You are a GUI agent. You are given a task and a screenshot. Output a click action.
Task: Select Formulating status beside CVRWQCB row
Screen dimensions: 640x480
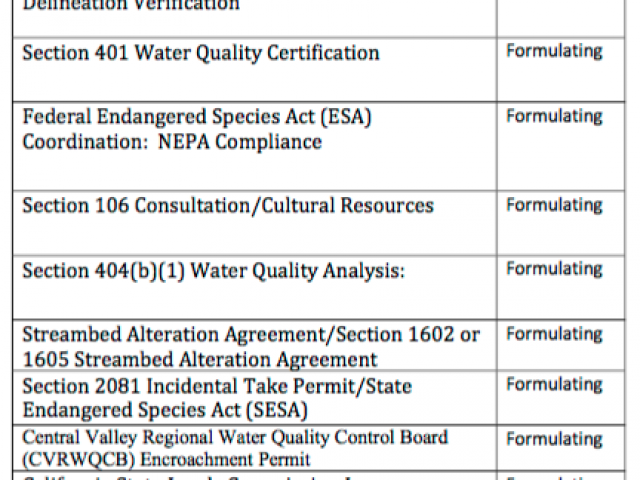click(x=554, y=440)
